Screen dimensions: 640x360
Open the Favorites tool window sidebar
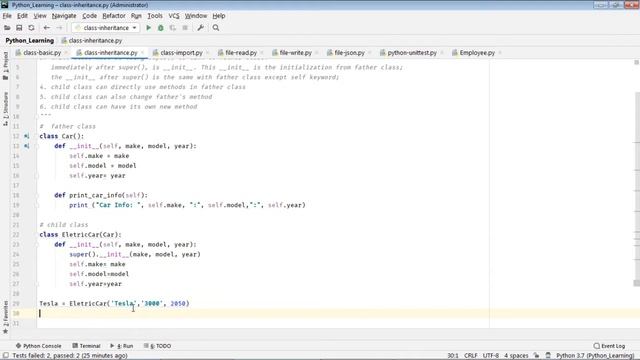(x=5, y=318)
